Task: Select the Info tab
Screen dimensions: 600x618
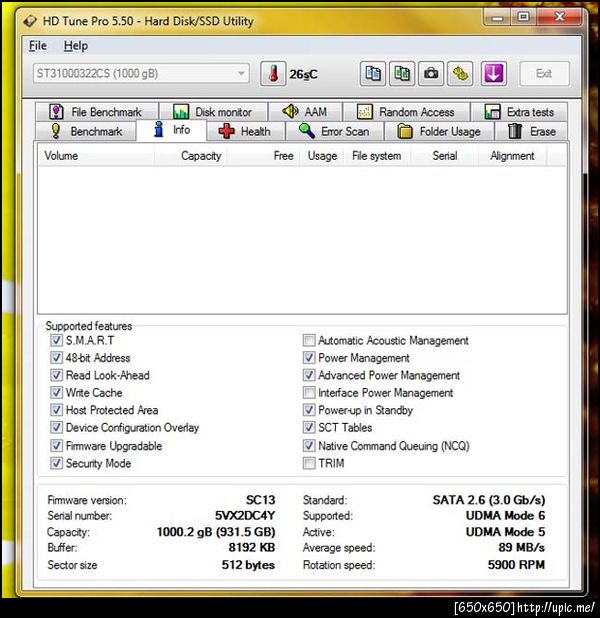Action: coord(171,130)
